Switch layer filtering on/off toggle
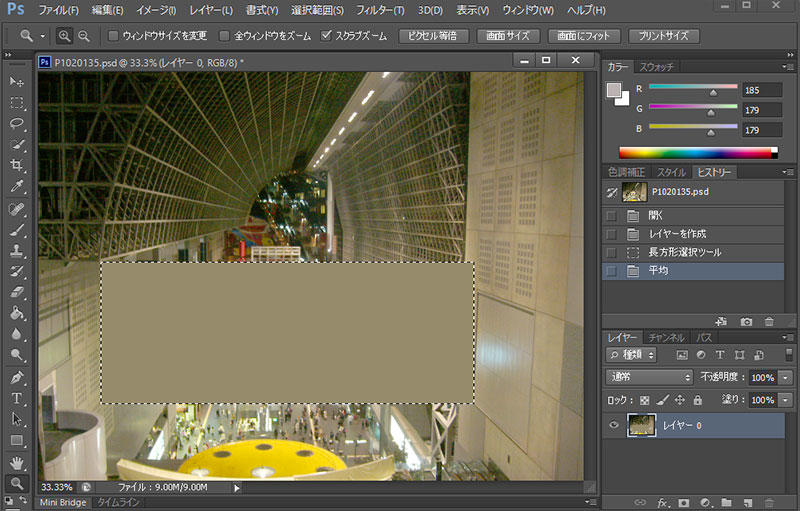This screenshot has width=800, height=511. tap(788, 354)
